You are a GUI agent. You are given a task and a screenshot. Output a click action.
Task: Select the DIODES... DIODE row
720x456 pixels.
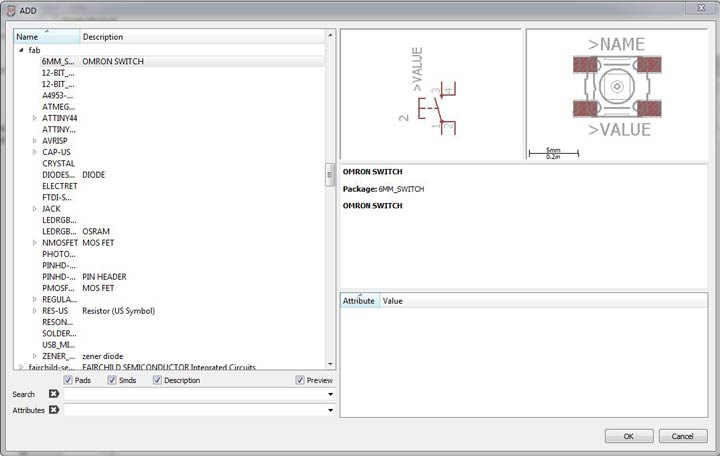click(182, 175)
